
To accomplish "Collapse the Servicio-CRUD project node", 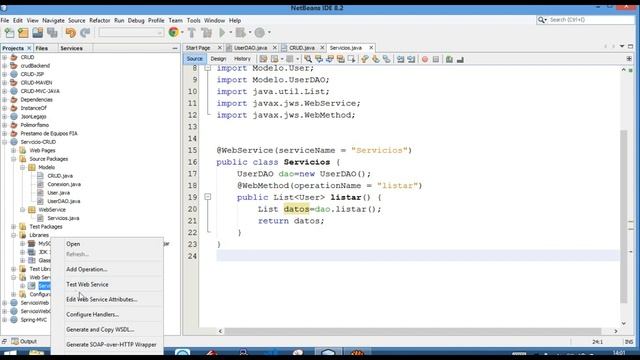I will point(4,142).
